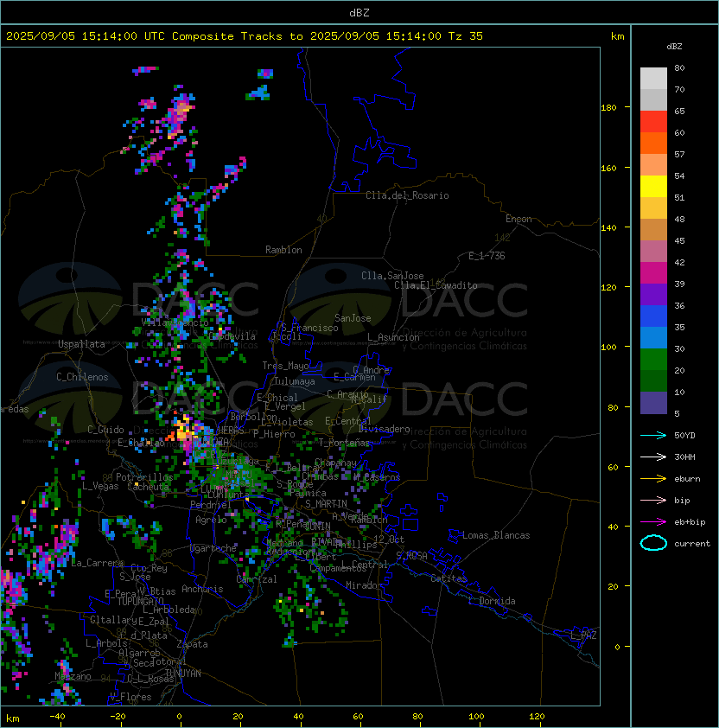
Task: Click the cyan 50YD arrow in legend
Action: (x=653, y=435)
